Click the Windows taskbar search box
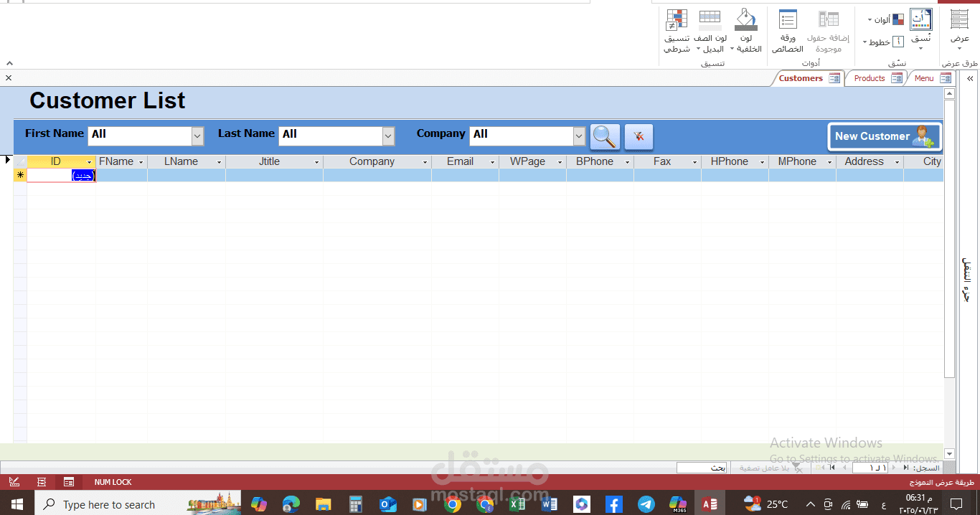Screen dimensions: 980x515 coord(136,504)
